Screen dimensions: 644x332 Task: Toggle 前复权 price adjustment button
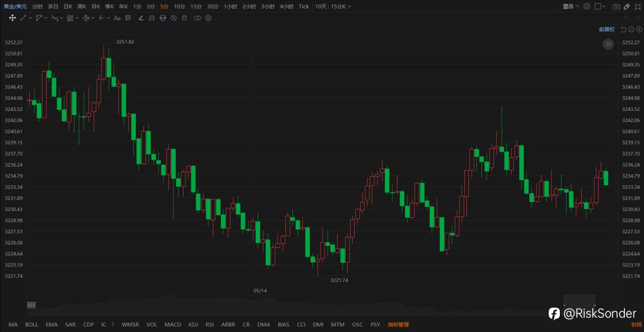click(x=607, y=29)
